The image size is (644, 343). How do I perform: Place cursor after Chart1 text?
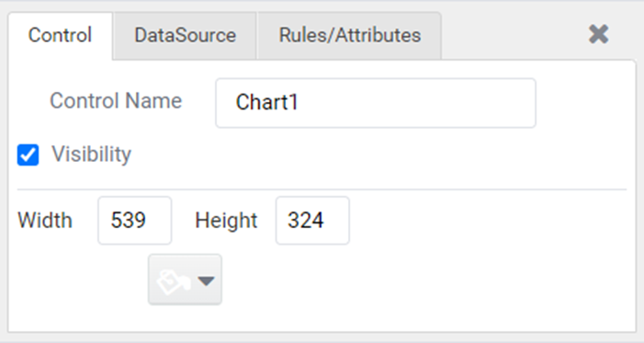(x=299, y=102)
